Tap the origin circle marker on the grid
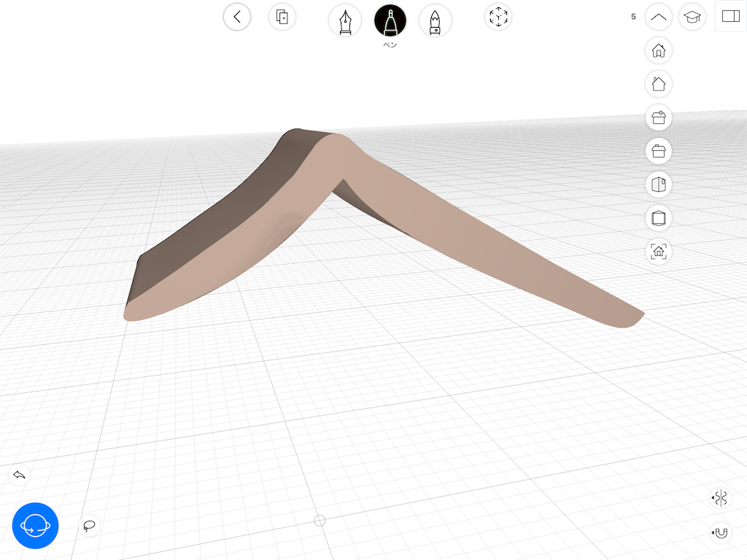 coord(320,521)
